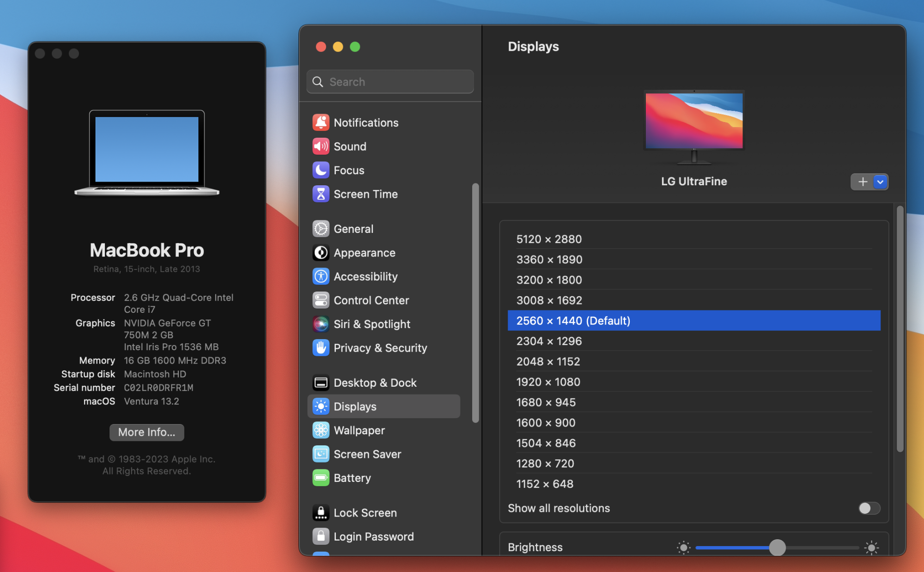The width and height of the screenshot is (924, 572).
Task: Click the Appearance icon in sidebar
Action: pyautogui.click(x=321, y=253)
